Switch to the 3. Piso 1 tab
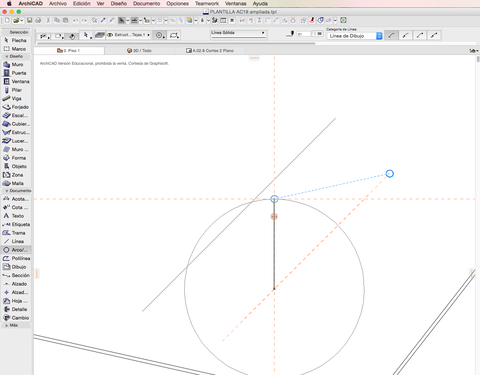Screen dimensions: 480x375 click(x=69, y=51)
